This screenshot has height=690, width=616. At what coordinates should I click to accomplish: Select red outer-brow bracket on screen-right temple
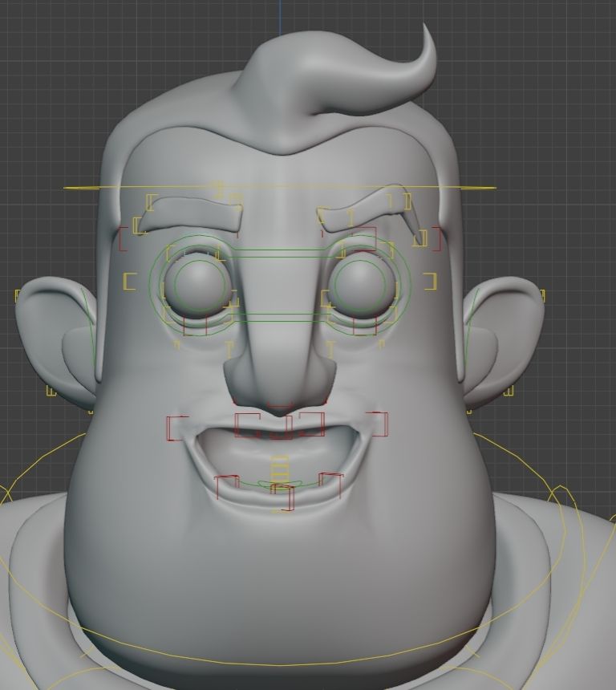pos(436,239)
